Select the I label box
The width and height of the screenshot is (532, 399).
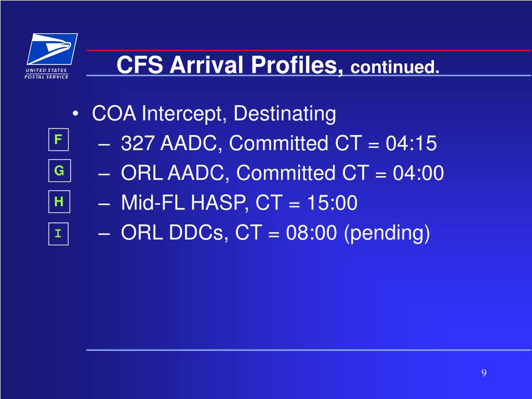coord(58,233)
